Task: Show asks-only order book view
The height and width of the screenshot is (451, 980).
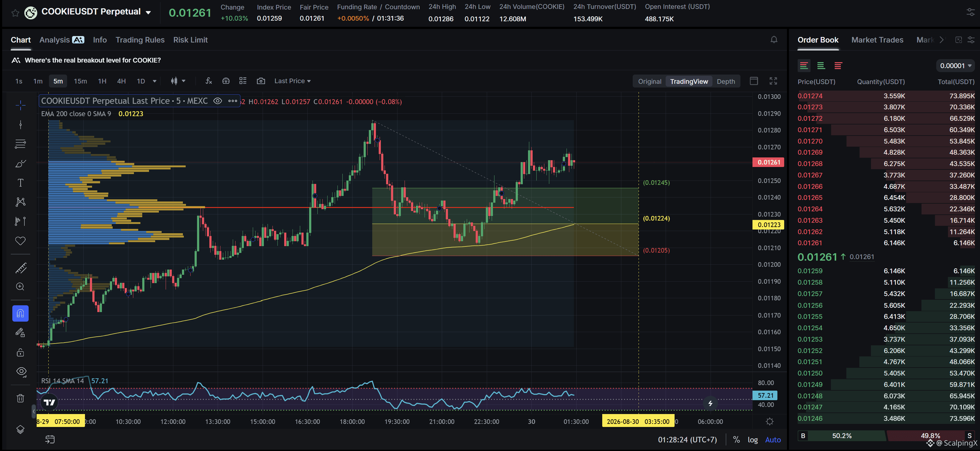Action: (x=838, y=65)
